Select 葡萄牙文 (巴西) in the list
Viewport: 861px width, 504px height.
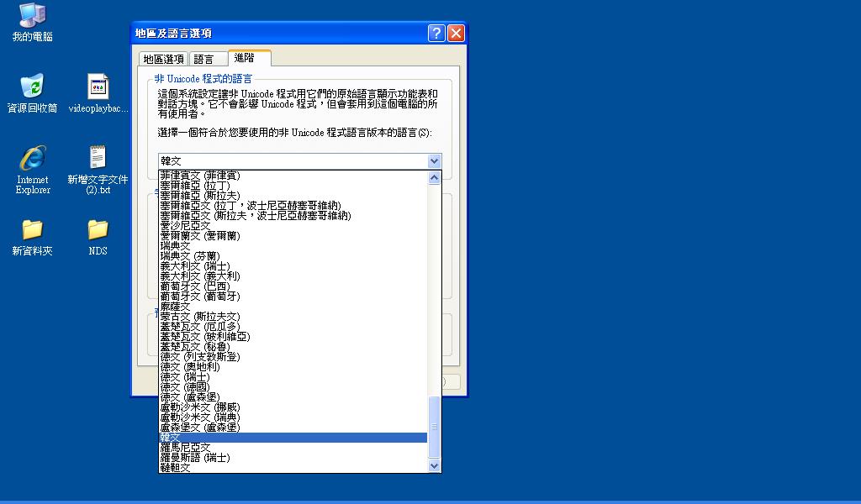pos(200,286)
